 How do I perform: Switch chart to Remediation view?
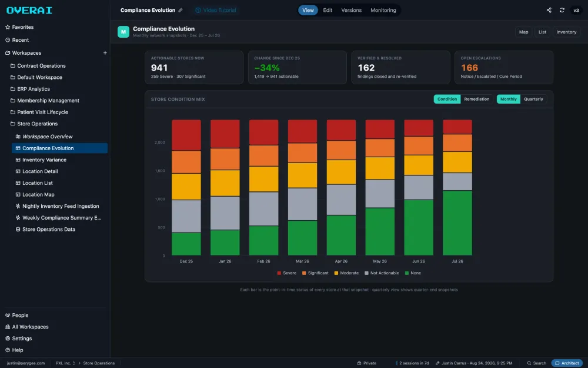click(477, 99)
